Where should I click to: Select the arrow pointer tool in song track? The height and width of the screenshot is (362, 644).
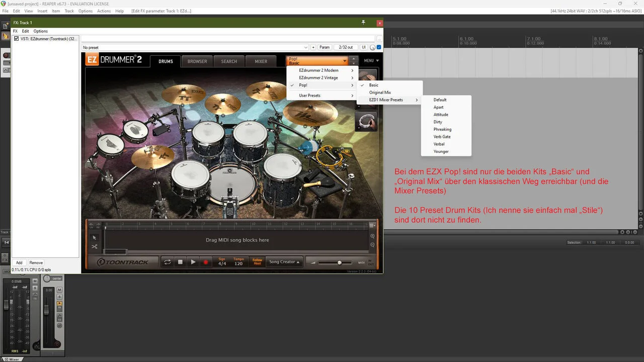coord(94,237)
